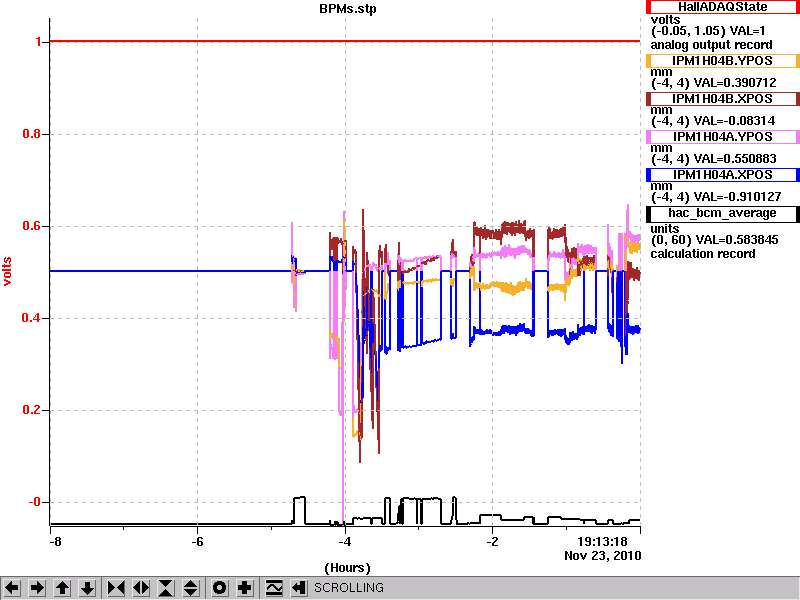The height and width of the screenshot is (600, 800).
Task: Click the '(Hours)' x-axis label
Action: coord(347,568)
